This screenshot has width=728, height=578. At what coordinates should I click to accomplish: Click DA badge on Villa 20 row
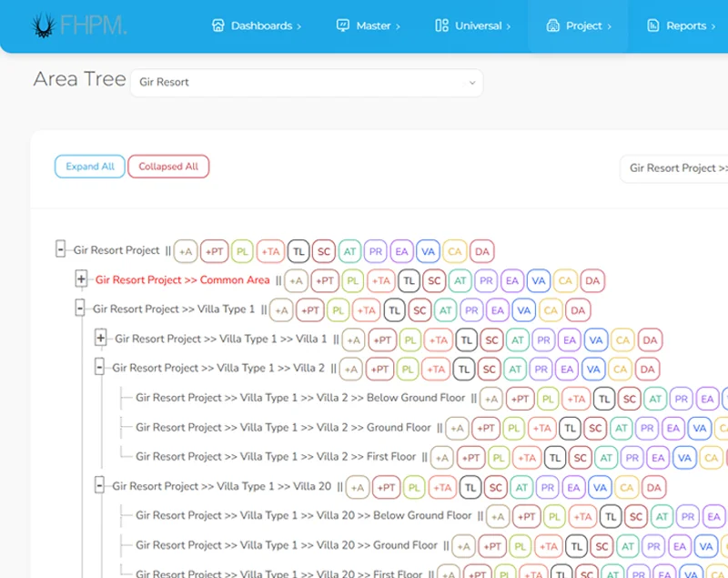click(x=652, y=488)
